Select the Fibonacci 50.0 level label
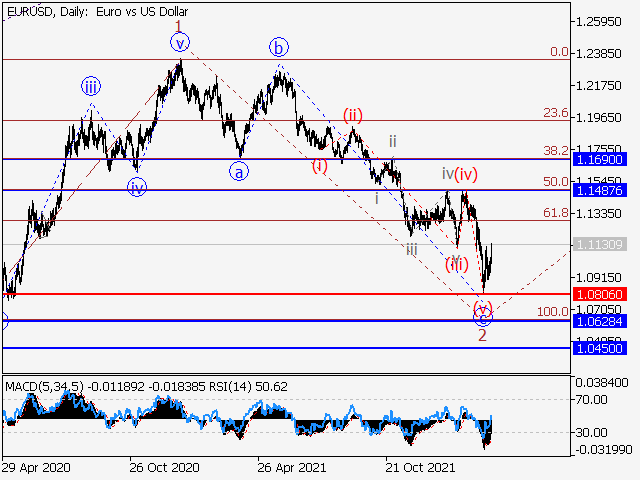This screenshot has height=480, width=640. 556,182
